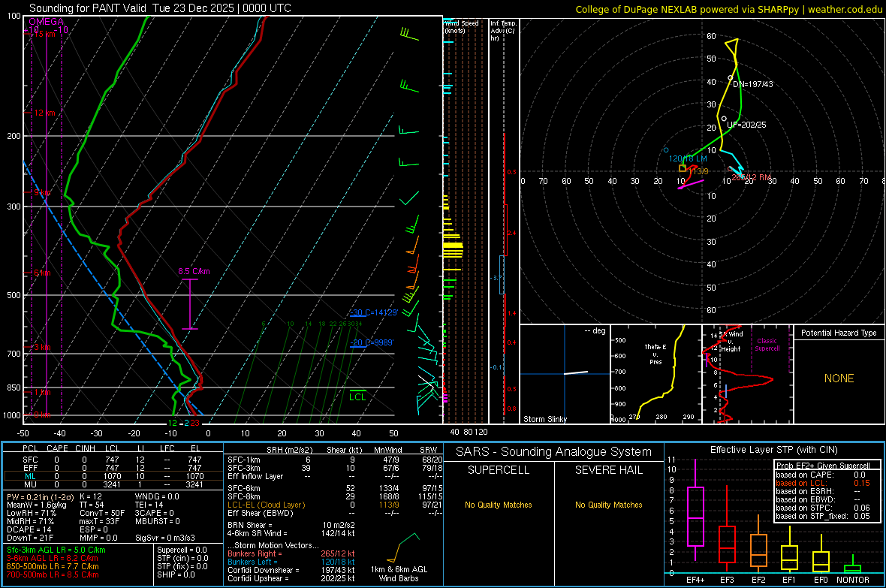Click the 'Inf. Temp. Adv.' panel header

pyautogui.click(x=503, y=31)
